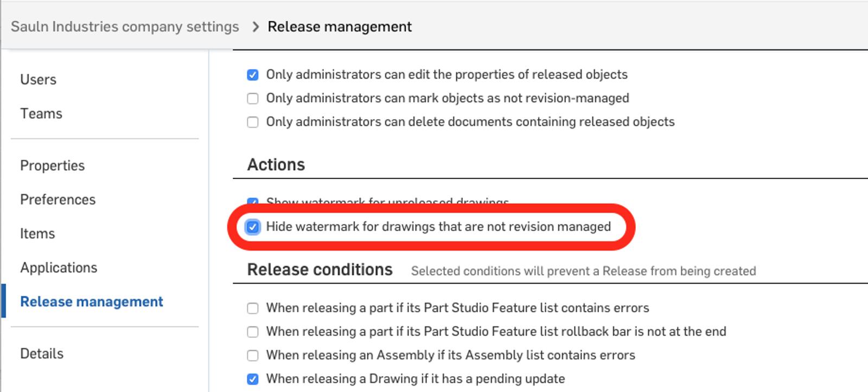The image size is (868, 392).
Task: Uncheck Drawing has a pending update condition
Action: (253, 379)
